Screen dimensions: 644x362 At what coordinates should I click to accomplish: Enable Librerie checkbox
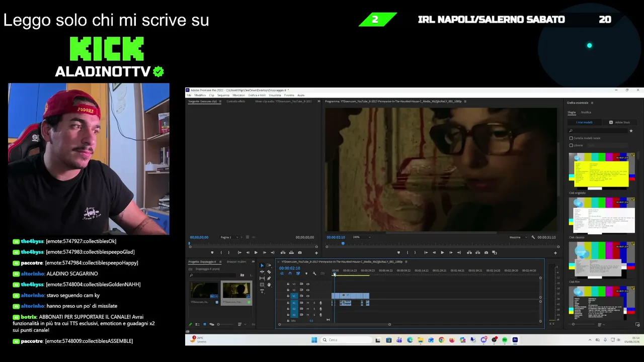point(571,145)
